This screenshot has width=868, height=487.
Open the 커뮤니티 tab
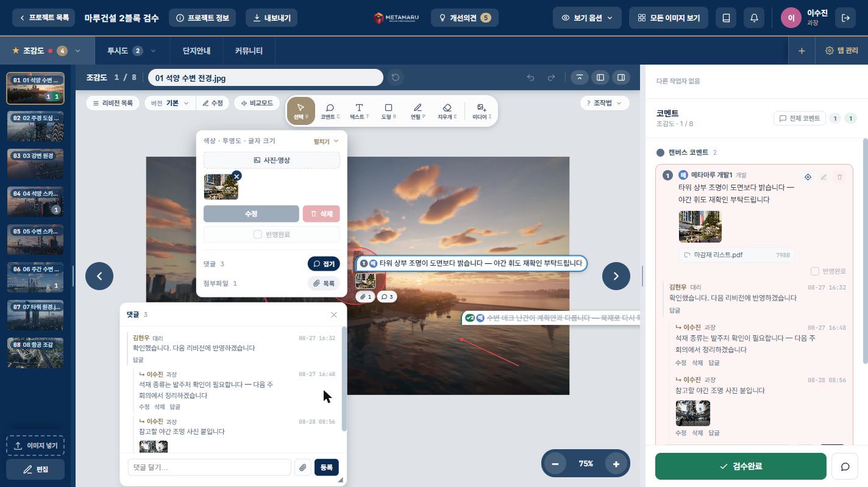click(x=249, y=51)
